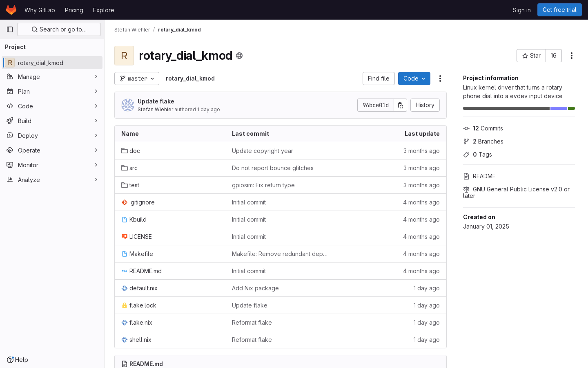The height and width of the screenshot is (368, 588).
Task: Star the project
Action: (531, 56)
